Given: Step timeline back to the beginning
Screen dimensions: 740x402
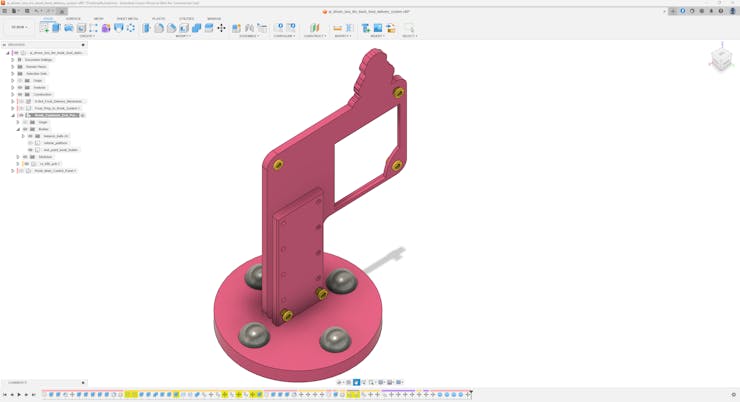Looking at the screenshot, I should [x=5, y=395].
